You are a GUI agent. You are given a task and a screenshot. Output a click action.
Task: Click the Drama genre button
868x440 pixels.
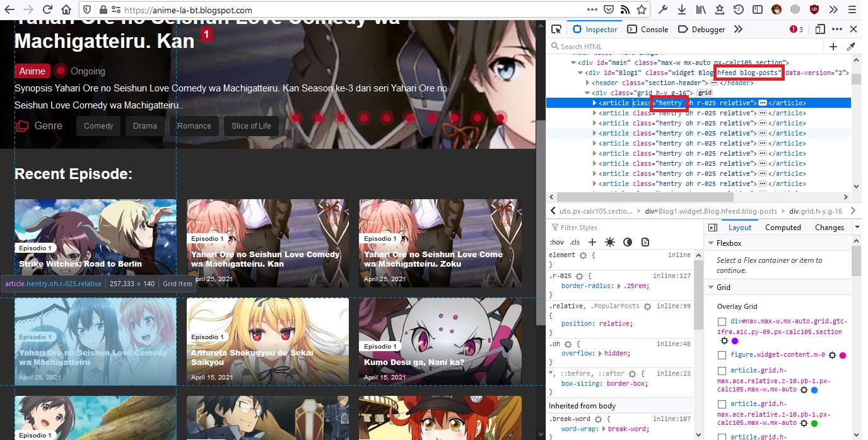coord(145,125)
